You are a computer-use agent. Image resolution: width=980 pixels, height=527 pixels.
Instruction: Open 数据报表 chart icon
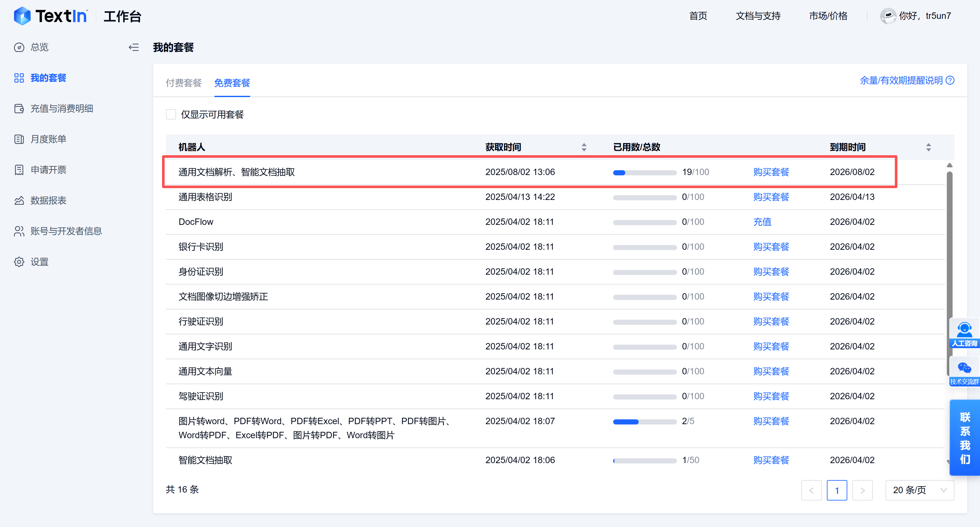(x=19, y=200)
